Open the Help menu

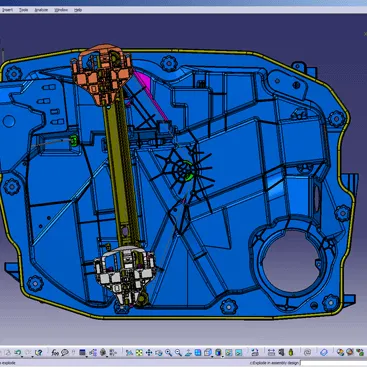[78, 10]
